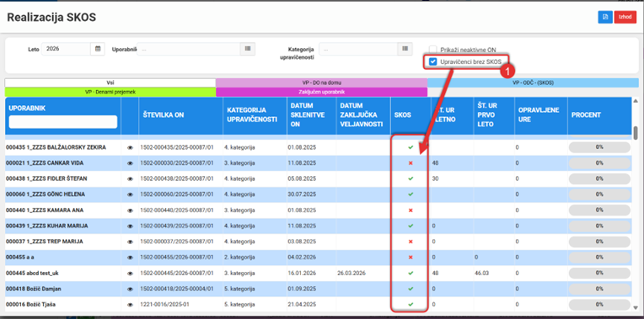644x319 pixels.
Task: Open the Kategorija upravičenosti list icon
Action: click(405, 49)
